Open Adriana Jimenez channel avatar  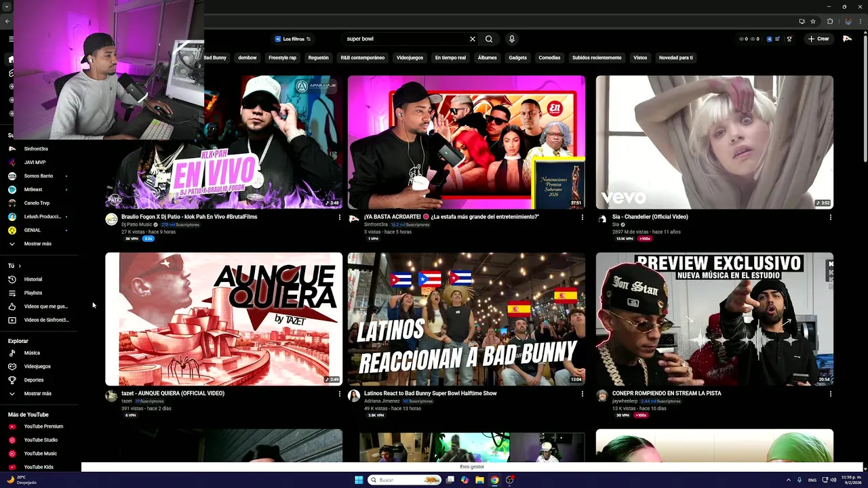pos(353,396)
